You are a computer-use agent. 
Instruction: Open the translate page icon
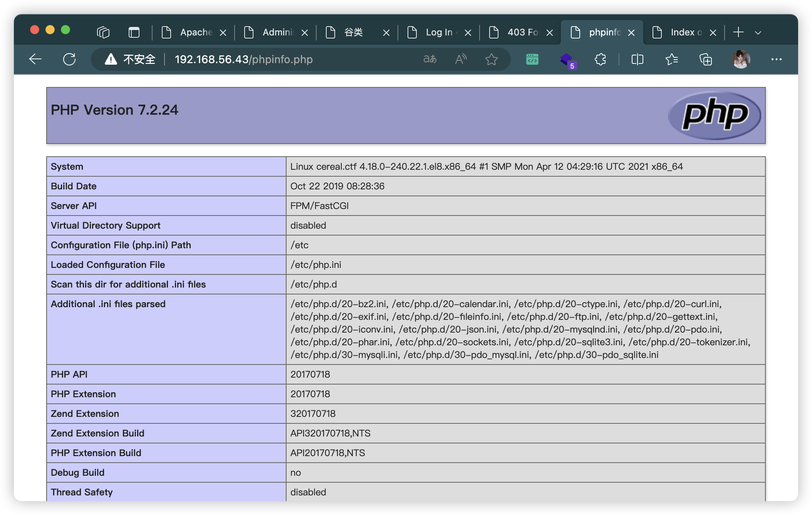(430, 59)
